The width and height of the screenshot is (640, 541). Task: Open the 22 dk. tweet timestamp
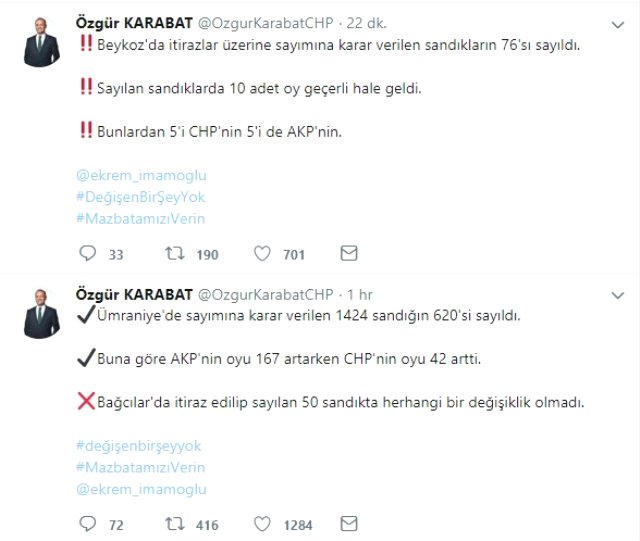pyautogui.click(x=365, y=23)
